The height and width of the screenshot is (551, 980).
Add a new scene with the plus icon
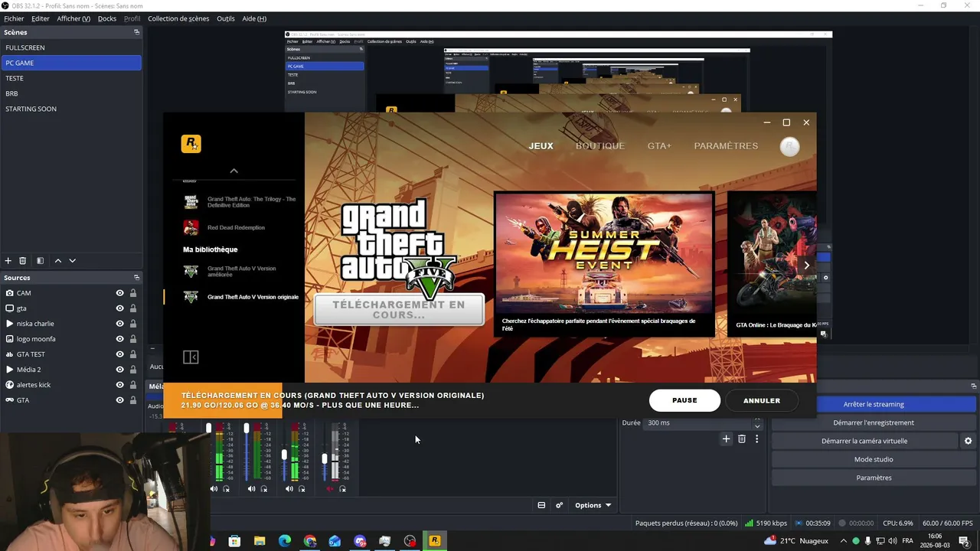pos(8,261)
